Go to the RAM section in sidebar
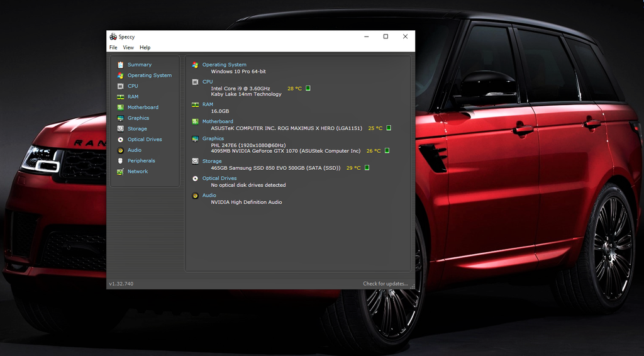The image size is (644, 356). [x=133, y=96]
